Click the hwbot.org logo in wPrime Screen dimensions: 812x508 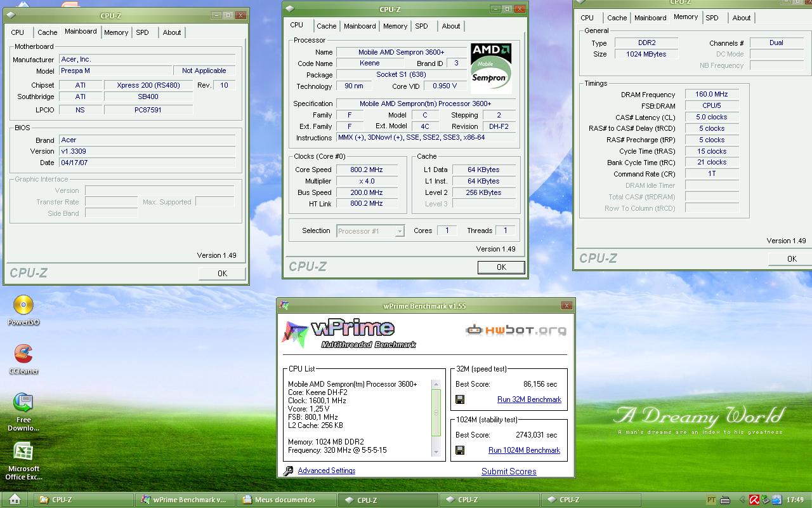(516, 330)
